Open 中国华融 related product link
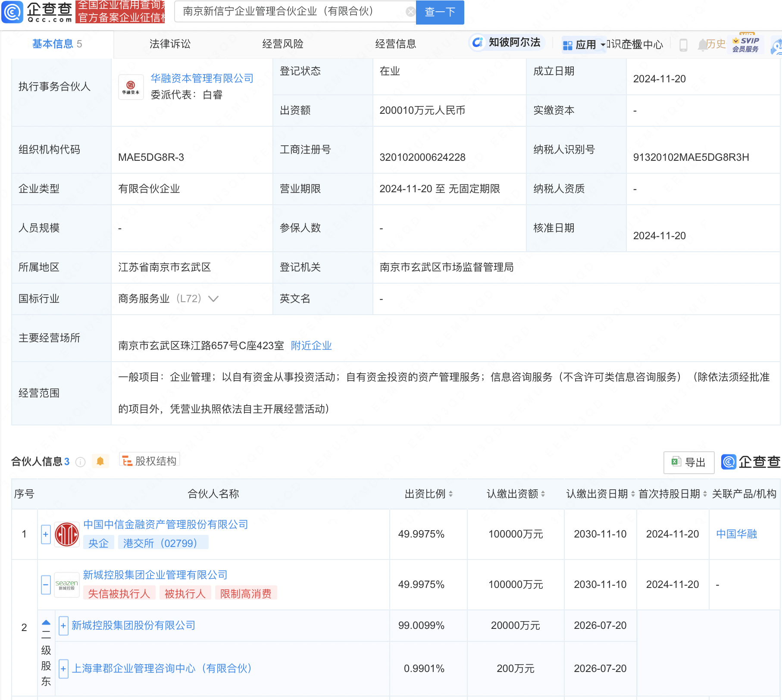The width and height of the screenshot is (782, 700). tap(737, 534)
